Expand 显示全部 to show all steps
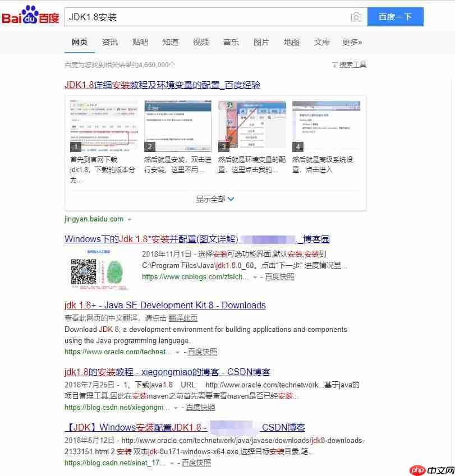Screen dimensions: 455x476 [x=215, y=199]
